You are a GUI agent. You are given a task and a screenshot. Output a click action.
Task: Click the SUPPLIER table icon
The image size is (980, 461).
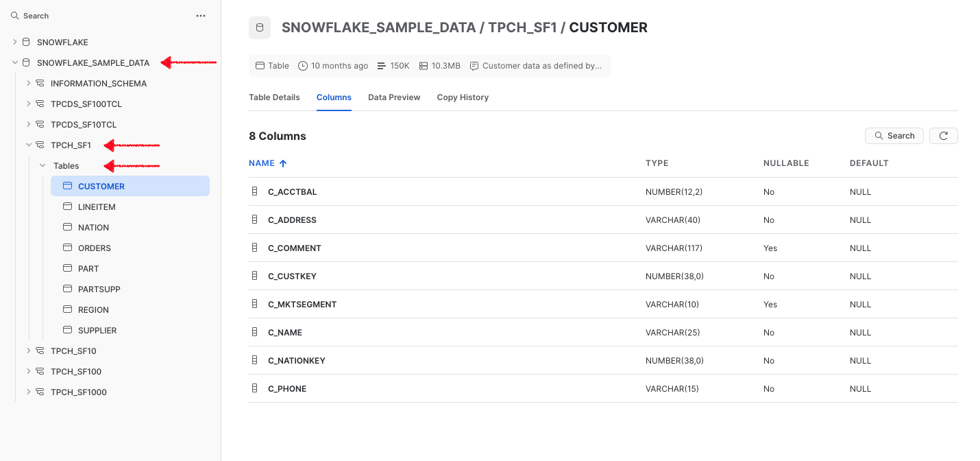[67, 330]
